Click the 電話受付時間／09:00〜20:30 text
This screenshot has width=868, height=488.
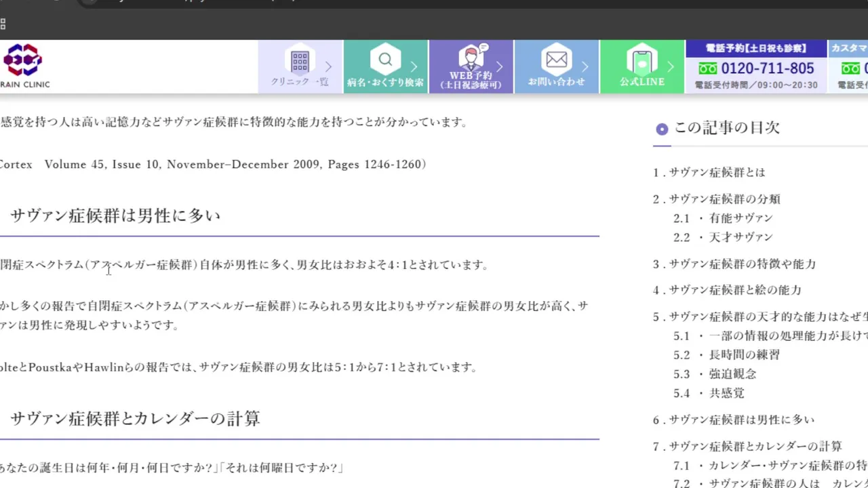tap(756, 85)
